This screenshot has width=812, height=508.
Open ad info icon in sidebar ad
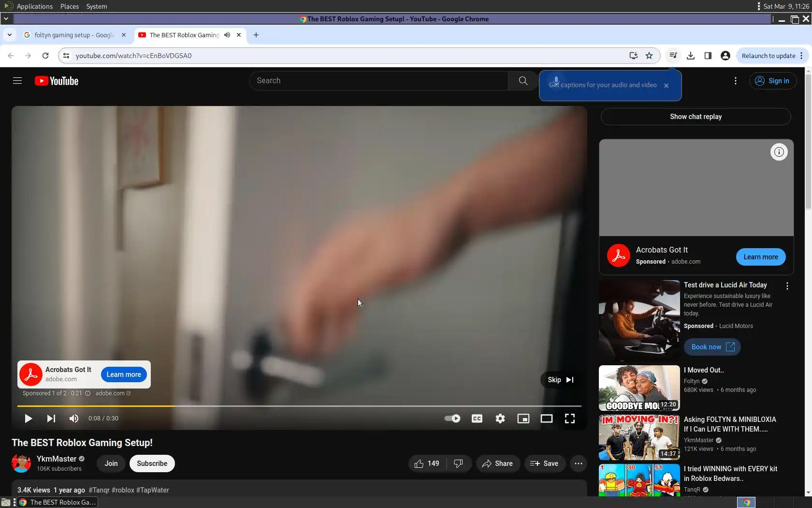[779, 152]
